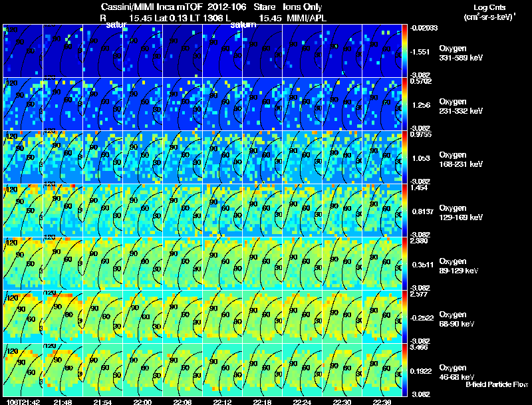This screenshot has height=405, width=532.
Task: Select the 21:48 panel in the 68-90 keV row
Action: [63, 317]
